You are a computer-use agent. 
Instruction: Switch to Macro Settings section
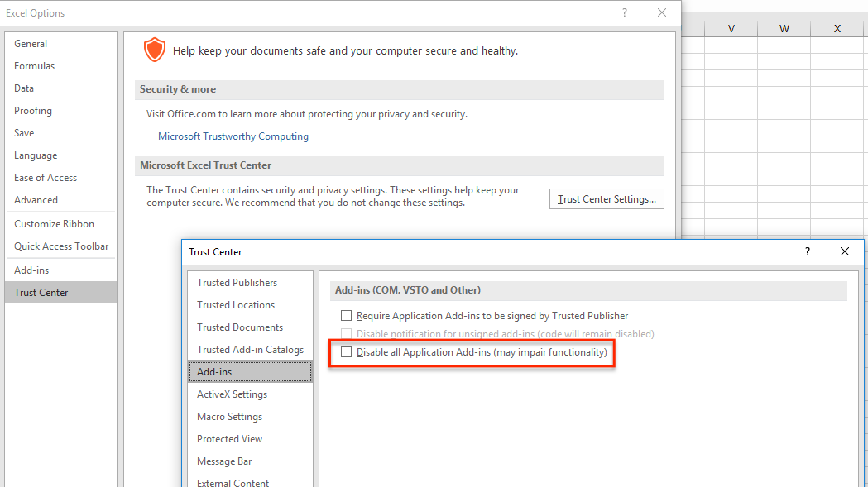[x=230, y=417]
